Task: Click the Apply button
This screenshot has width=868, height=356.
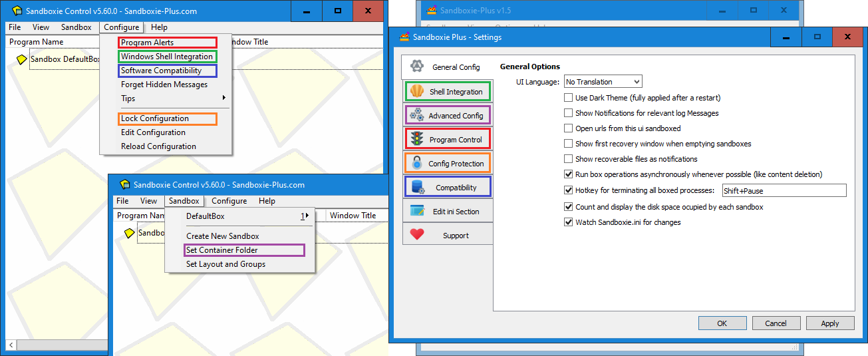Action: click(x=829, y=323)
